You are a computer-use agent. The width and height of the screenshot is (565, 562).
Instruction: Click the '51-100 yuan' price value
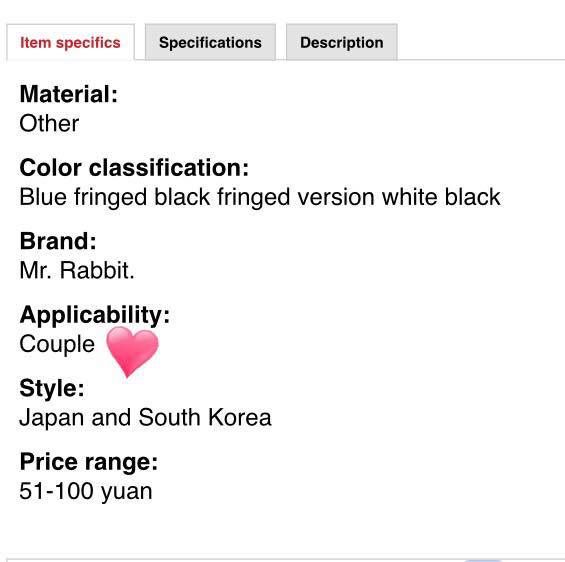[x=86, y=491]
